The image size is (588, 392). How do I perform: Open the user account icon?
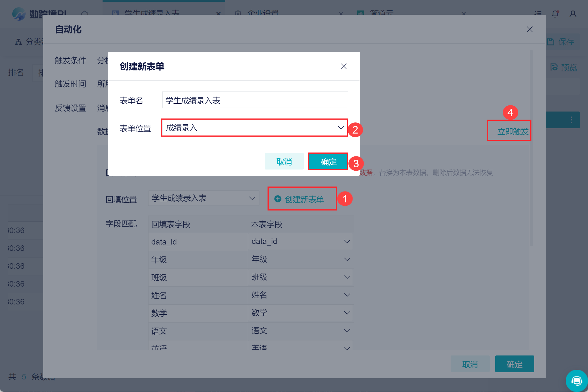tap(573, 14)
